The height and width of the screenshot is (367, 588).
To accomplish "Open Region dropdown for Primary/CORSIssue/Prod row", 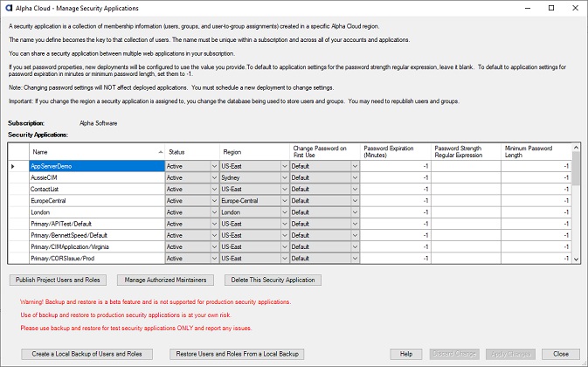I will click(285, 259).
